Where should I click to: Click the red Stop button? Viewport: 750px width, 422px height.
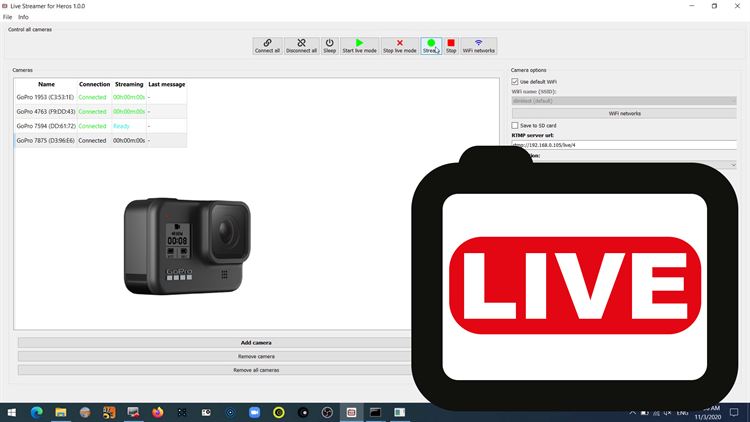point(451,46)
